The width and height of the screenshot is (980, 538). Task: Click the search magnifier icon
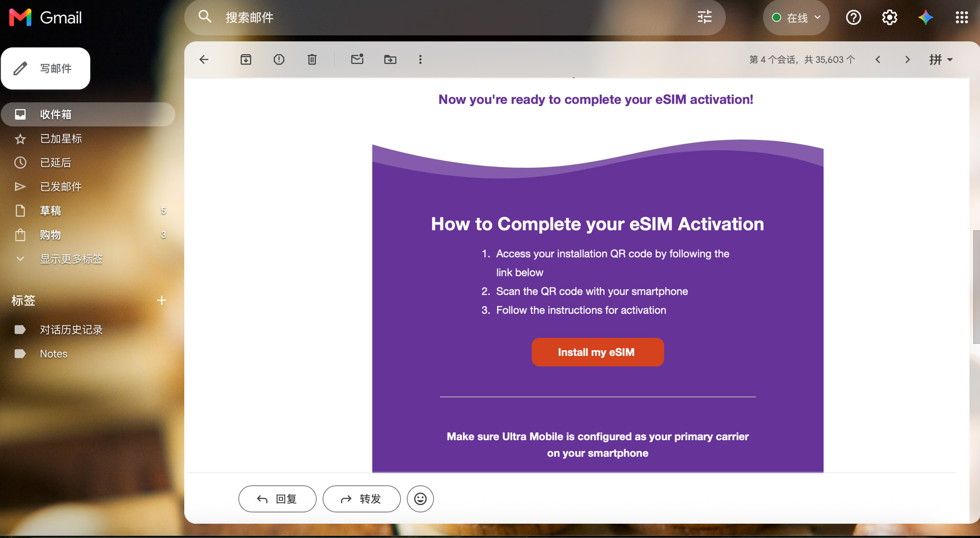pos(205,17)
